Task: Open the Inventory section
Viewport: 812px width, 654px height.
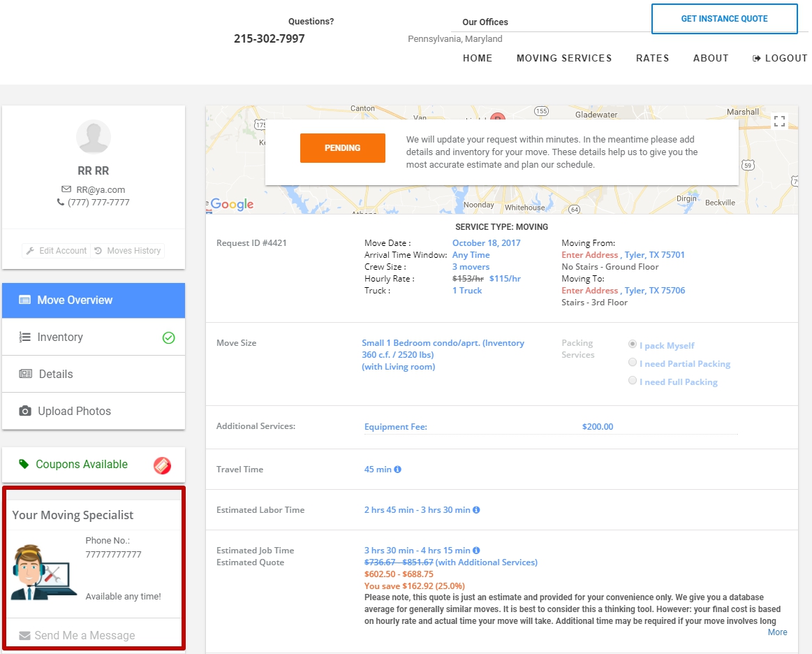Action: click(x=94, y=337)
